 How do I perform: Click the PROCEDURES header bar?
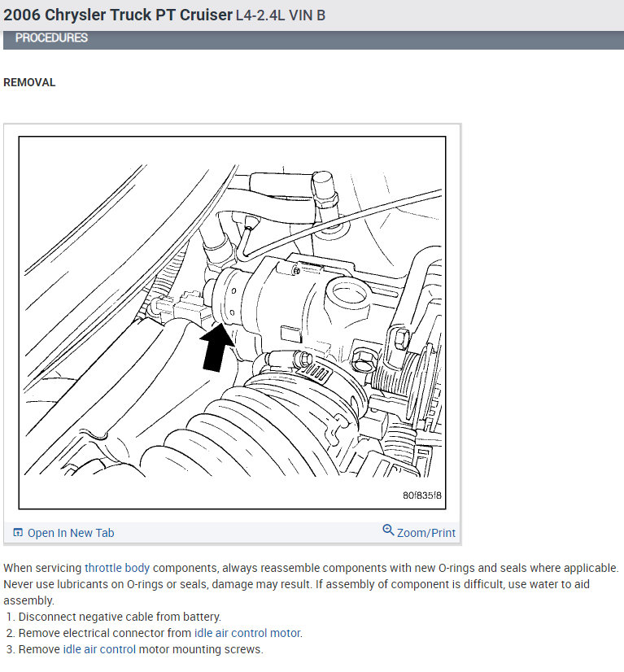click(x=313, y=38)
